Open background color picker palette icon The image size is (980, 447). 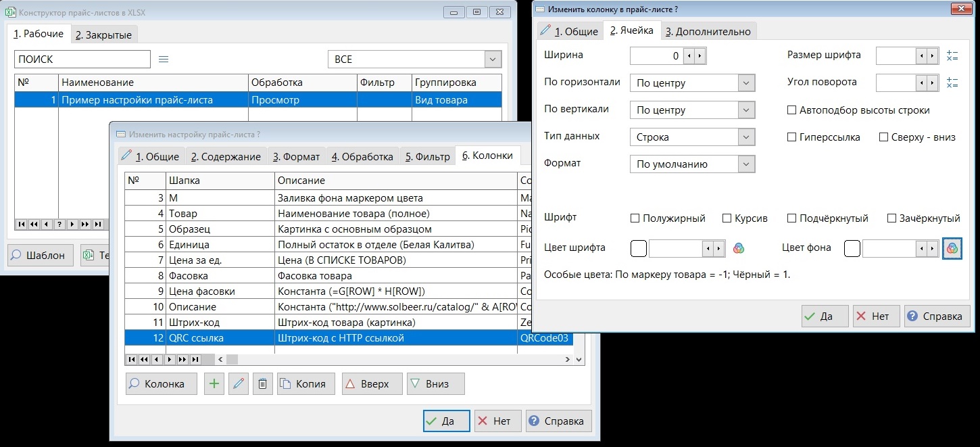tap(952, 249)
